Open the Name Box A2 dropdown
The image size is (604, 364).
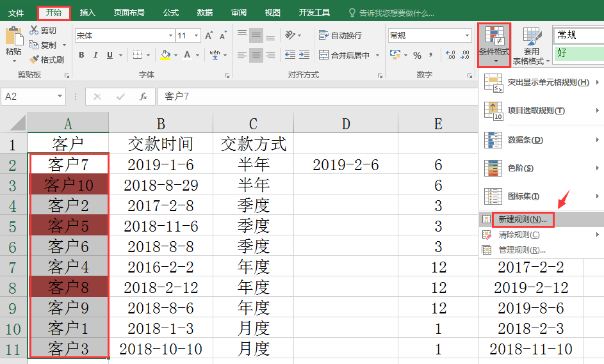click(60, 96)
